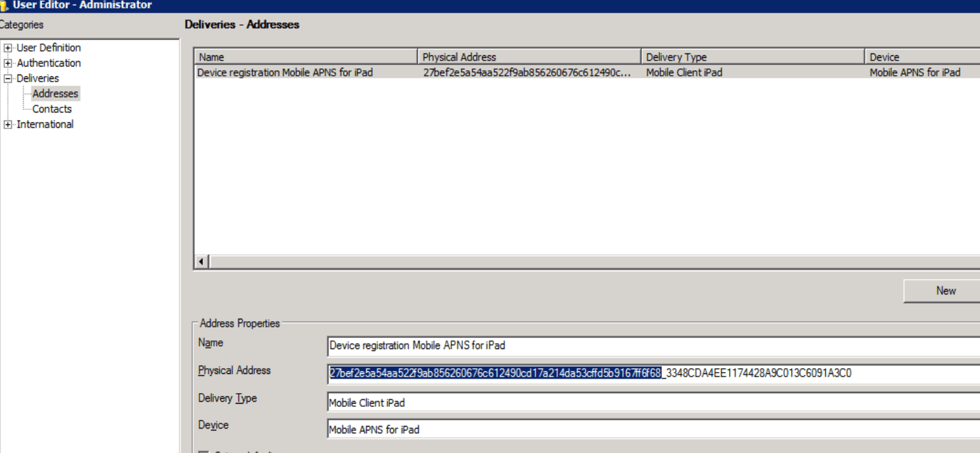Select User Definition in Categories tree
Screen dimensions: 980x453
pyautogui.click(x=49, y=48)
